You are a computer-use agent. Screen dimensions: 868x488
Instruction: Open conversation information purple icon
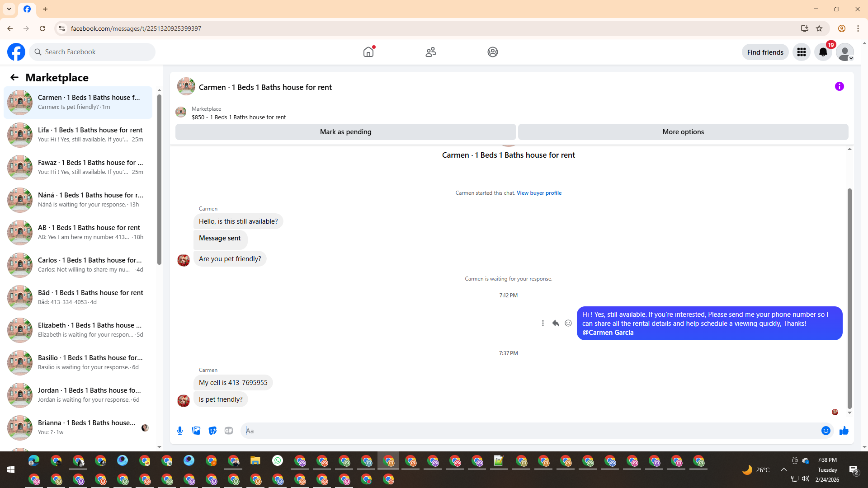[x=839, y=86]
